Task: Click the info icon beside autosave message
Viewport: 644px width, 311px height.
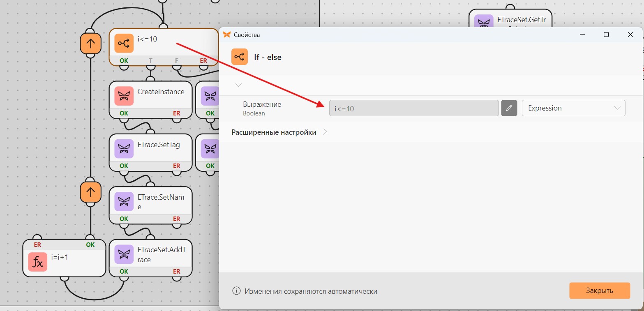Action: click(x=236, y=291)
